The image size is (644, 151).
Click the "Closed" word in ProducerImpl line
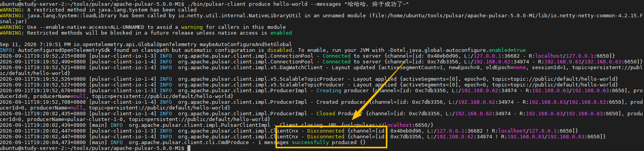click(x=325, y=113)
